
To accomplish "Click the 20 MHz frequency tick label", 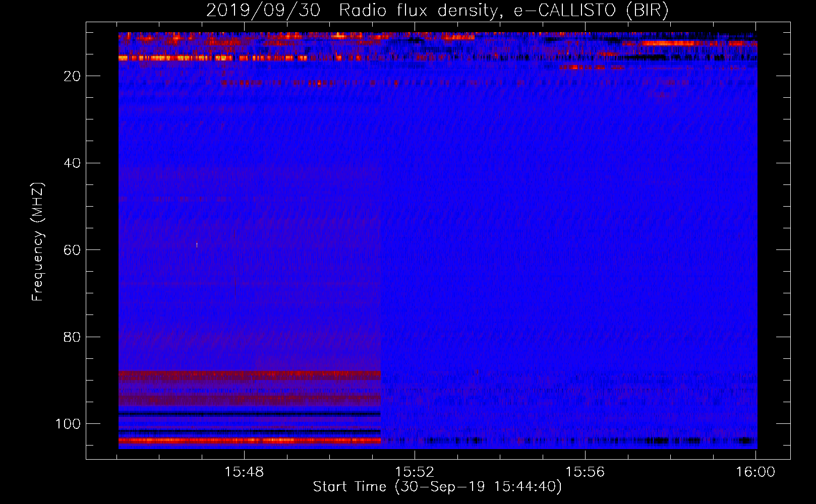I will [73, 76].
